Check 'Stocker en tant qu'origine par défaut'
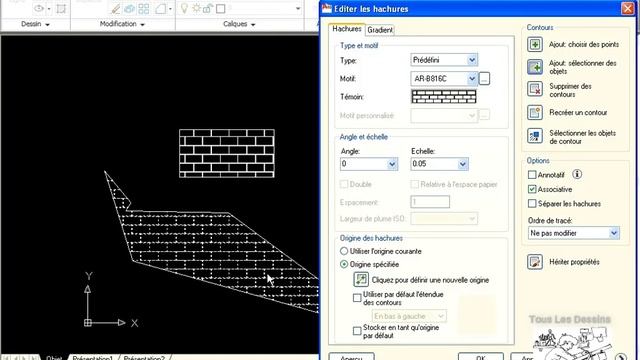 point(357,331)
